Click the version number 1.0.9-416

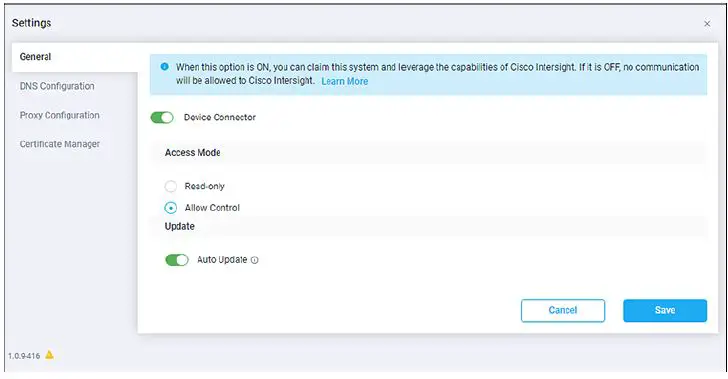(24, 356)
